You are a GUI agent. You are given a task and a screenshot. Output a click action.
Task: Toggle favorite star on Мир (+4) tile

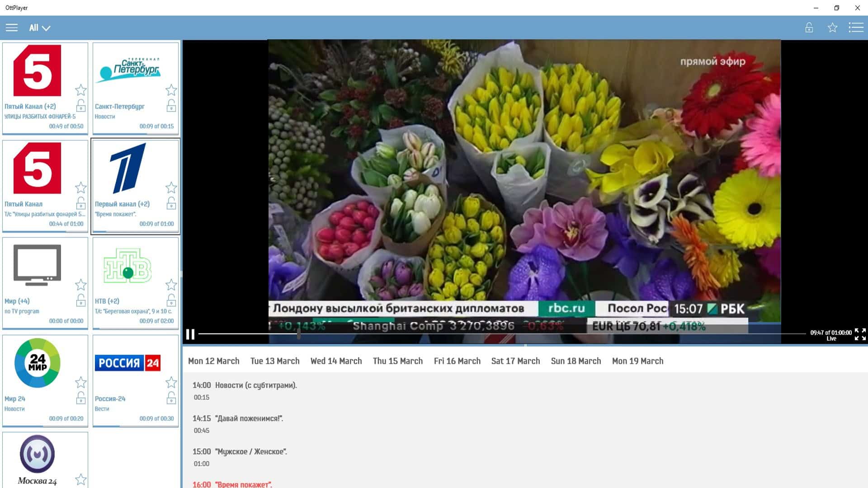tap(81, 285)
